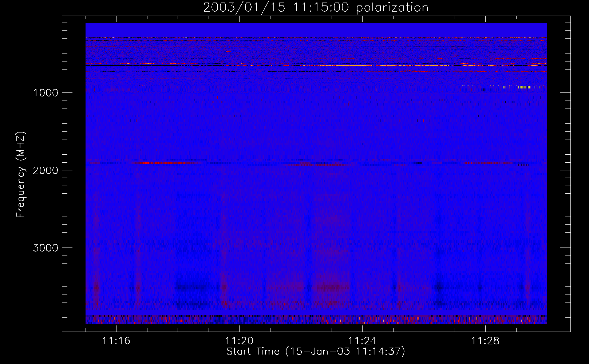Click the 3000 frequency tick label

46,248
